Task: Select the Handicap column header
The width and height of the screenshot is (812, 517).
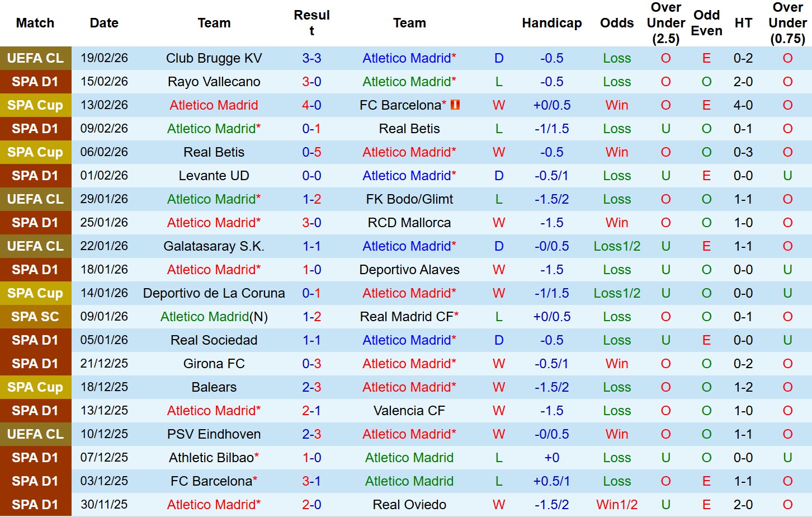Action: click(551, 23)
